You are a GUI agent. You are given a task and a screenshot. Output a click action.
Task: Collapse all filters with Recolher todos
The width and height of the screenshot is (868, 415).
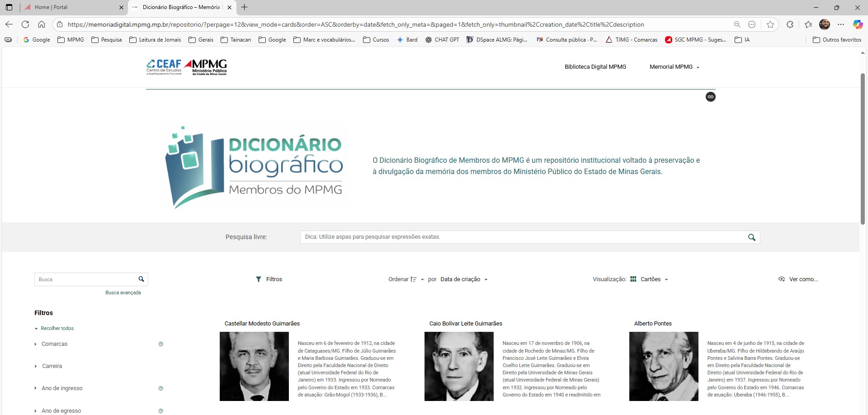coord(54,329)
